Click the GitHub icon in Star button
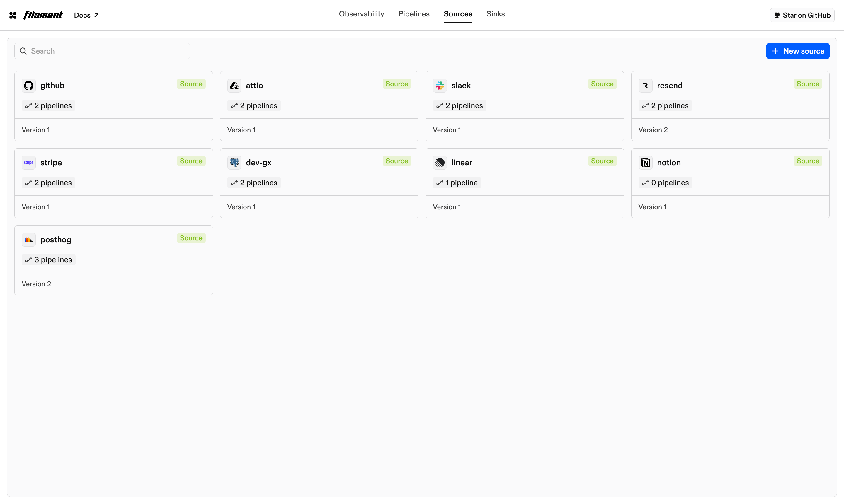Viewport: 844px width, 504px height. pos(777,15)
